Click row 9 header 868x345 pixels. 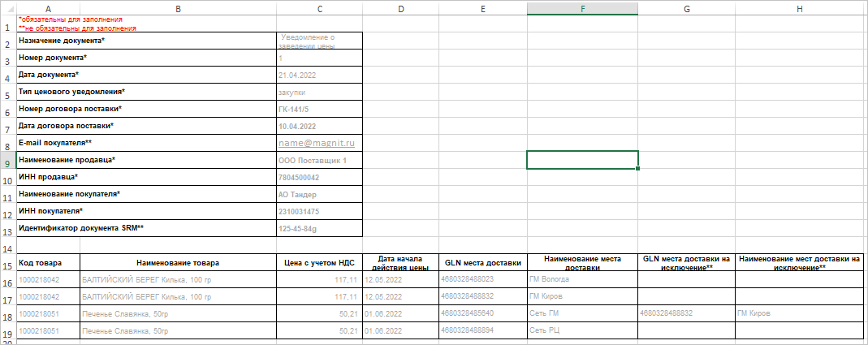[7, 163]
